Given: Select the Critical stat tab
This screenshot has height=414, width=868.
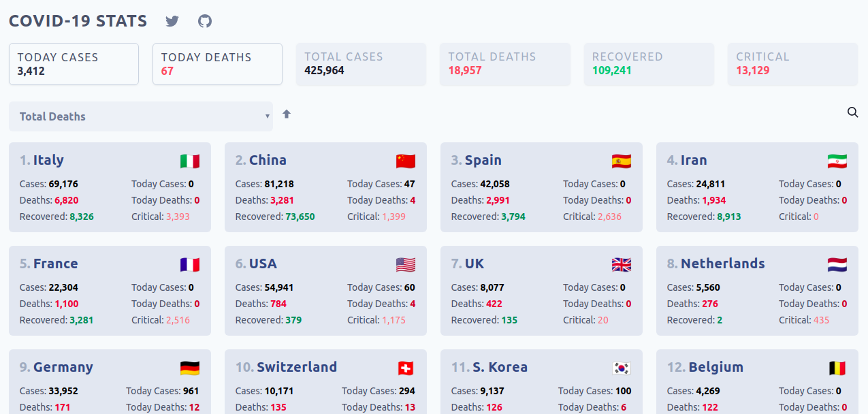Looking at the screenshot, I should [792, 64].
